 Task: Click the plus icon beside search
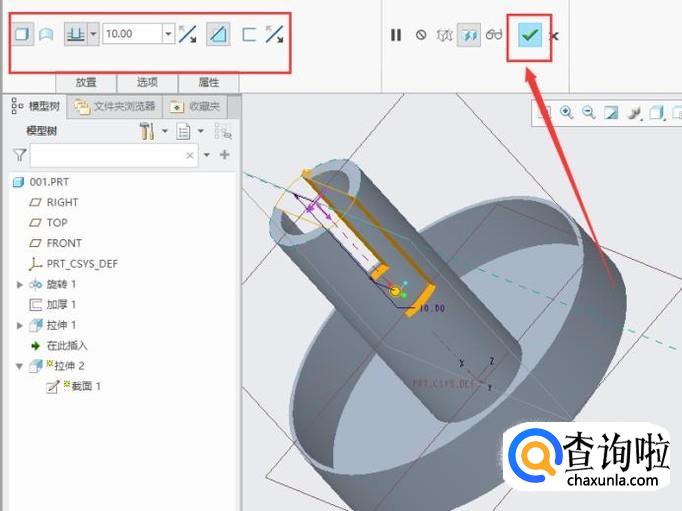pyautogui.click(x=224, y=154)
